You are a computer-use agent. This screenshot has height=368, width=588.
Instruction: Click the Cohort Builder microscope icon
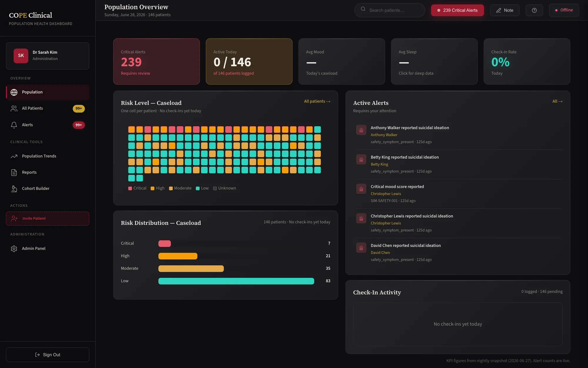[x=14, y=188]
